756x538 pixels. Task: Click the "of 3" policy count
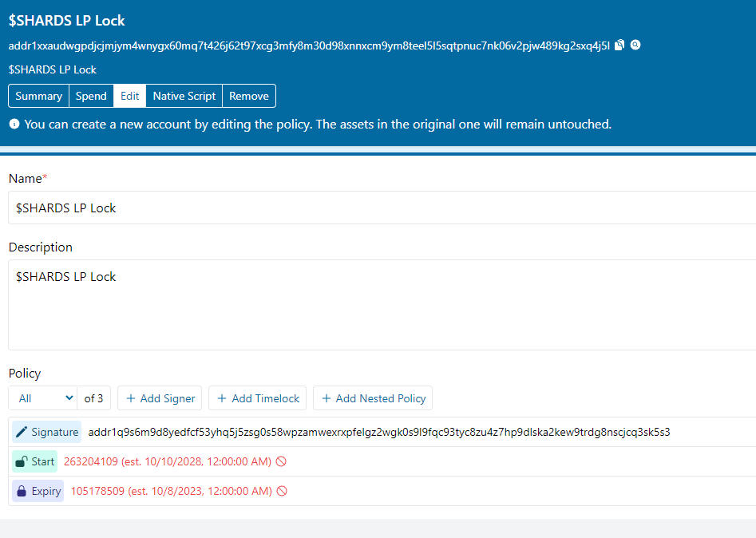click(93, 398)
